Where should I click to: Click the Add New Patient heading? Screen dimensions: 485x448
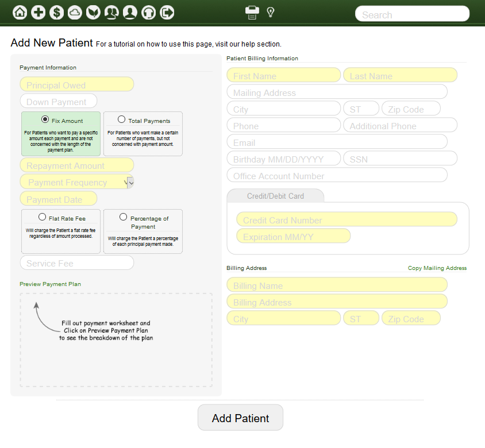(52, 43)
